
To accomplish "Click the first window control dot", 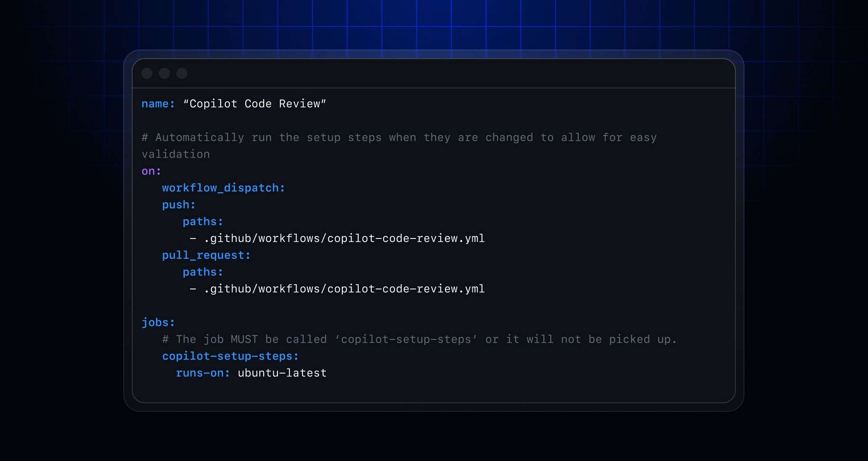I will (147, 74).
